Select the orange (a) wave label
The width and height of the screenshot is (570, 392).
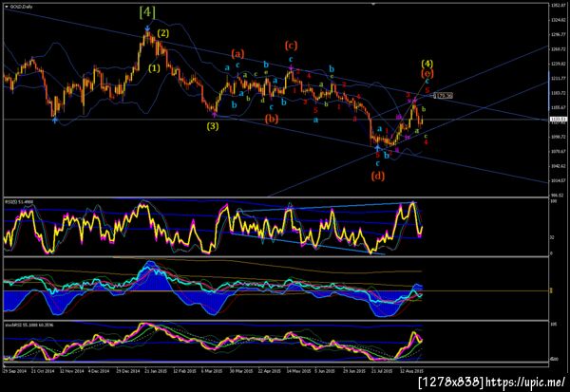237,54
